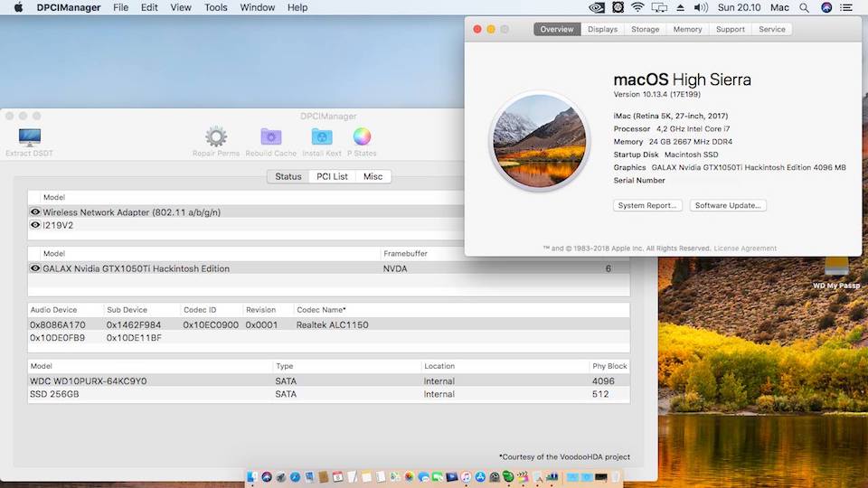Open Trash in the Dock
Image resolution: width=868 pixels, height=488 pixels.
coord(615,476)
